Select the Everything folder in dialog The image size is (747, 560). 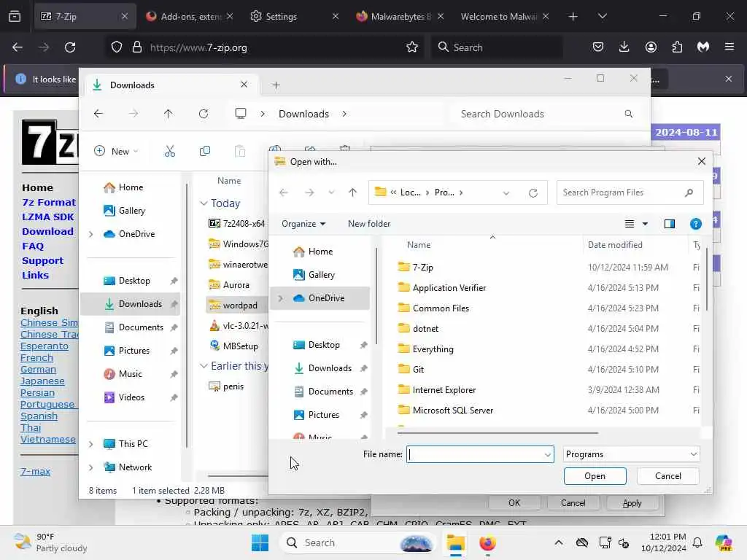coord(433,349)
